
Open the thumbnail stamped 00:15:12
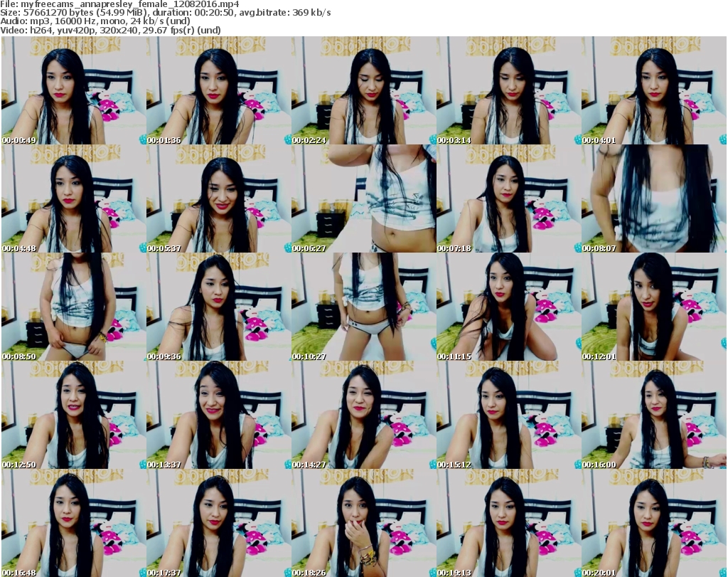[x=509, y=415]
